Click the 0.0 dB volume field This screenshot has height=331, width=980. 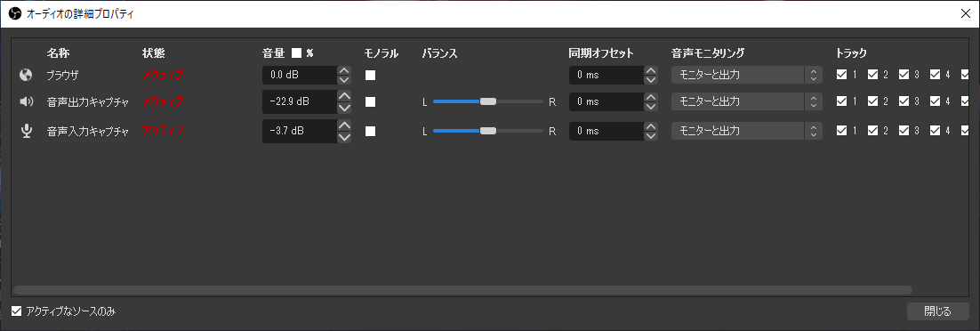click(300, 75)
